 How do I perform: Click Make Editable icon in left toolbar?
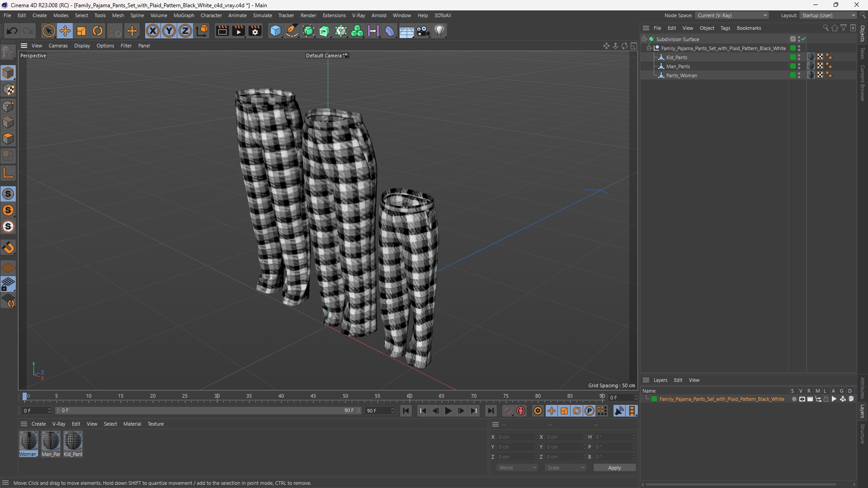pyautogui.click(x=8, y=52)
